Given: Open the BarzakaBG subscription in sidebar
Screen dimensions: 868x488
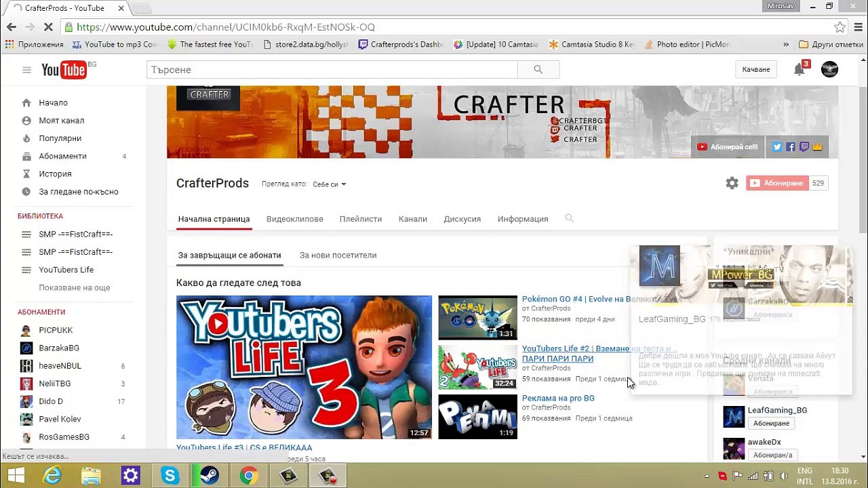Looking at the screenshot, I should [x=59, y=348].
